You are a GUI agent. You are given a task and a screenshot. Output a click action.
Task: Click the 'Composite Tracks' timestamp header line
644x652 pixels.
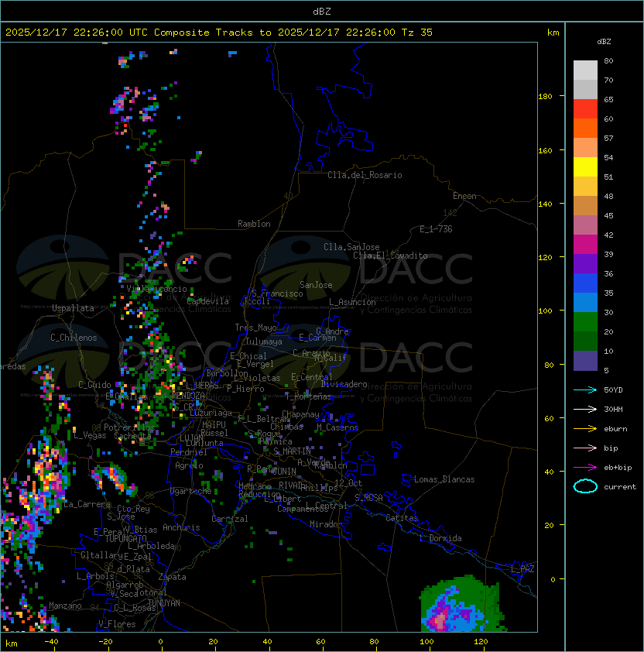(219, 33)
